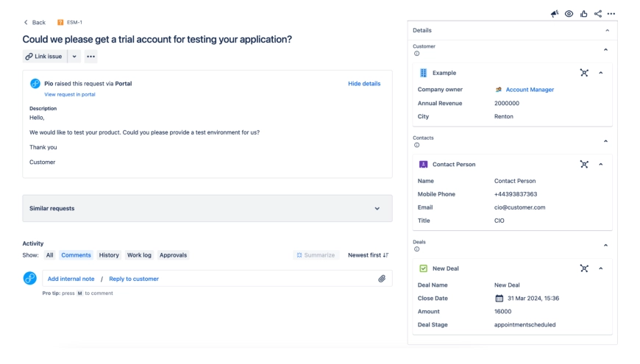Click Reply to customer
This screenshot has width=640, height=364.
[x=134, y=279]
